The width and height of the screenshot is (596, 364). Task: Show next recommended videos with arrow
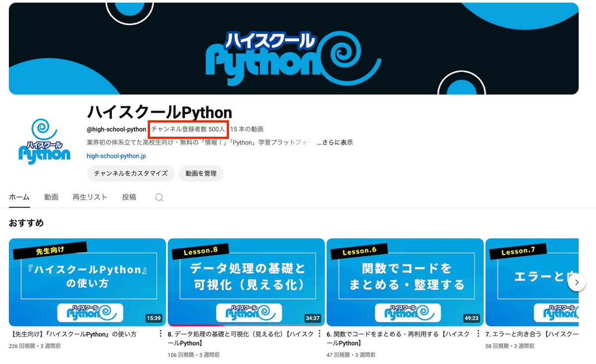[x=576, y=283]
